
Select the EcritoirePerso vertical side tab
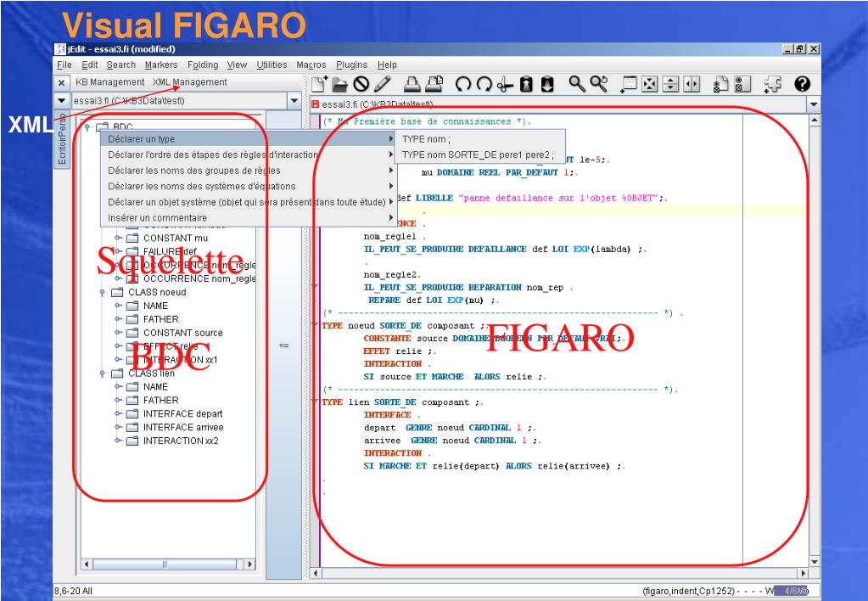(61, 139)
